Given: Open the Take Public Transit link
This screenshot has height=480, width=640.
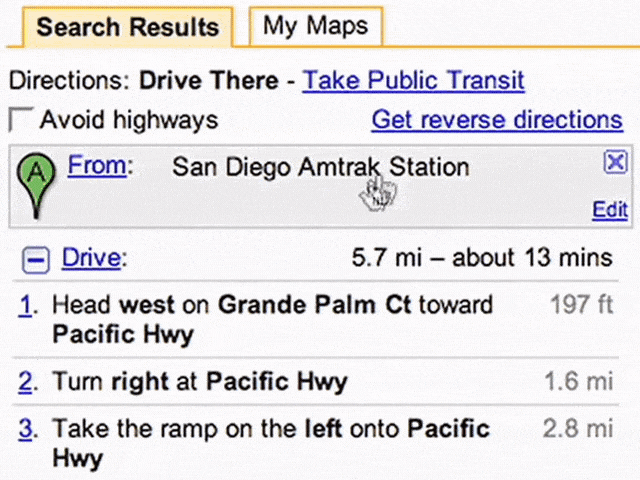Looking at the screenshot, I should (x=413, y=80).
